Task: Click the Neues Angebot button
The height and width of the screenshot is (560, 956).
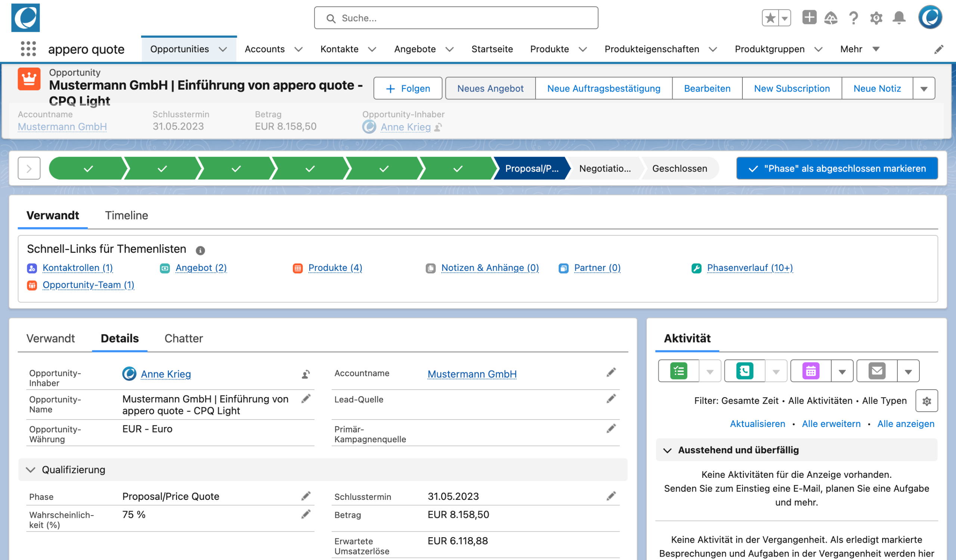Action: [490, 89]
